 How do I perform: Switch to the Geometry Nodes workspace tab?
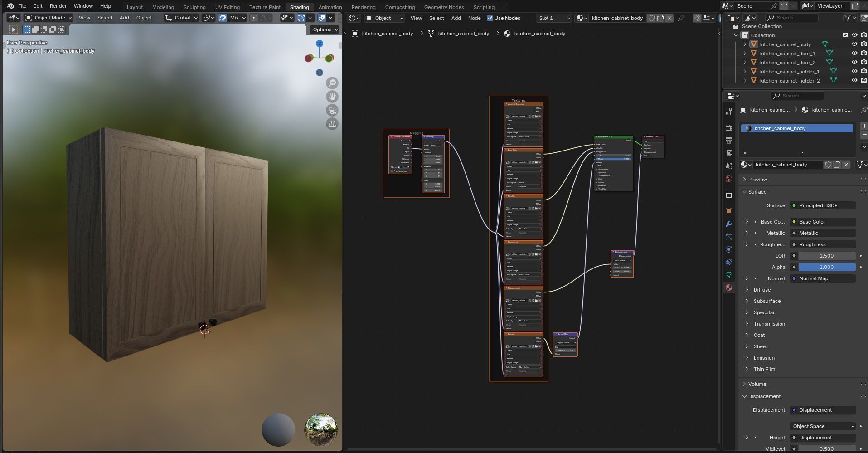click(444, 7)
